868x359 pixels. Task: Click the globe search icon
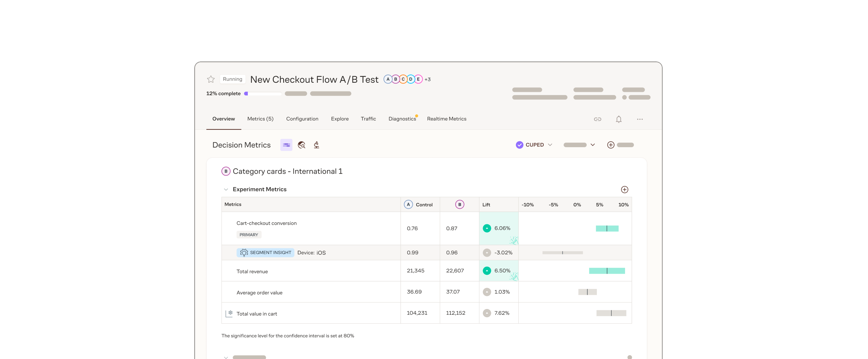[301, 145]
